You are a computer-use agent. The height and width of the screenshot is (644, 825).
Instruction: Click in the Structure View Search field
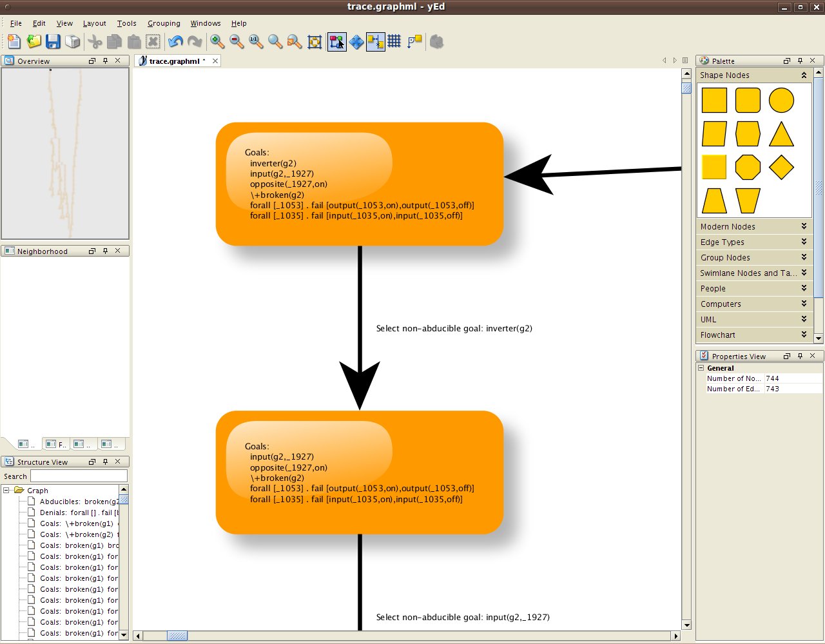(x=79, y=476)
